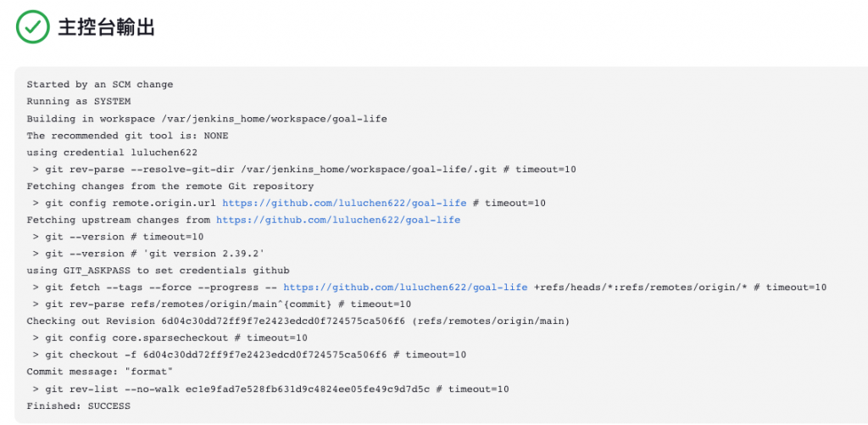This screenshot has width=868, height=425.
Task: Open the link after 'Fetching upstream changes from'
Action: [x=338, y=220]
